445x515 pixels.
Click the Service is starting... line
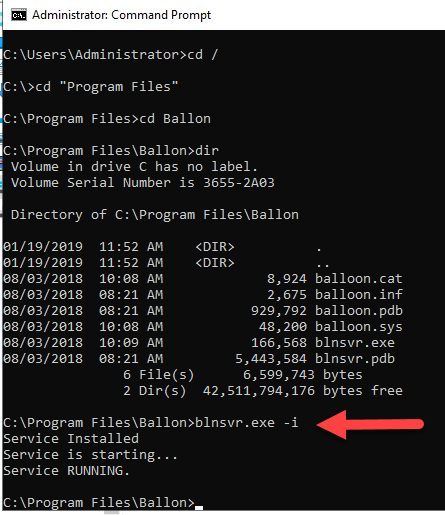(x=90, y=455)
